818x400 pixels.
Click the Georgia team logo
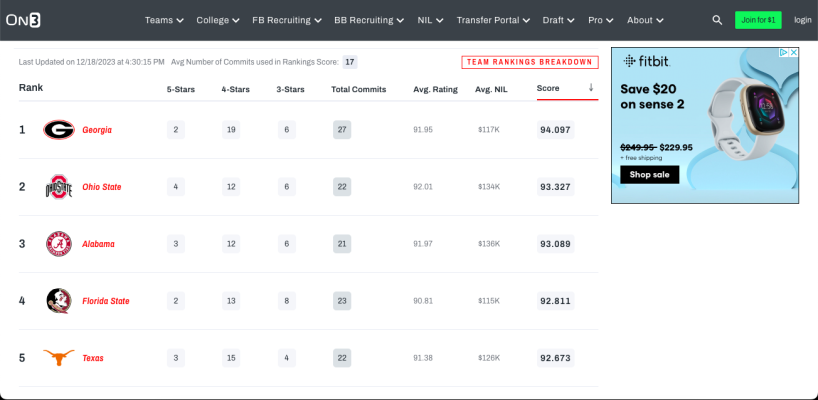click(59, 130)
